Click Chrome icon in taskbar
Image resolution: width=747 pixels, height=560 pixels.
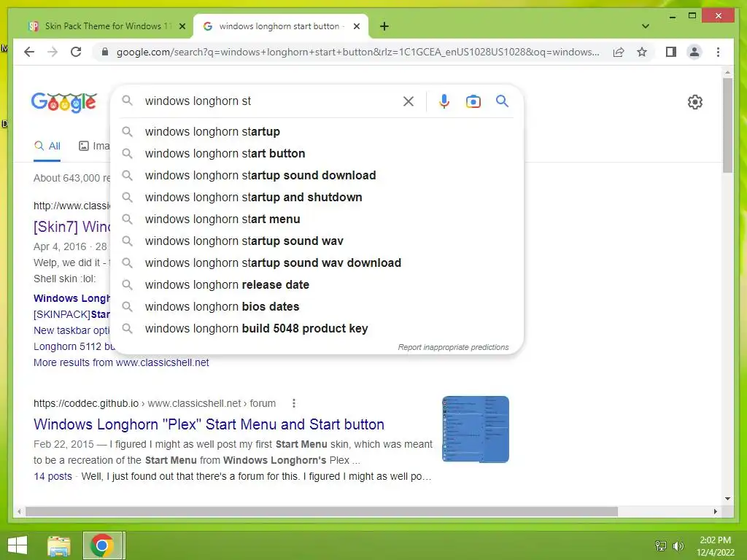click(101, 545)
